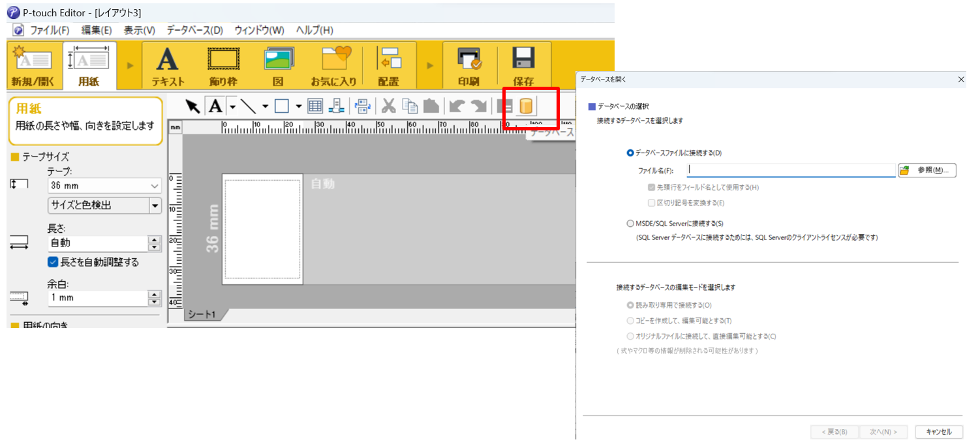Open お気に入り favorites
Image resolution: width=980 pixels, height=446 pixels.
pos(333,66)
